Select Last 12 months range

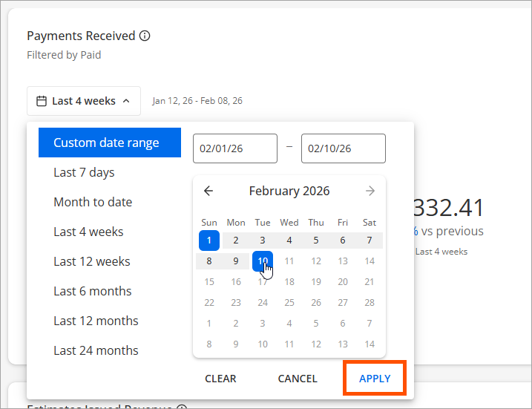(96, 321)
